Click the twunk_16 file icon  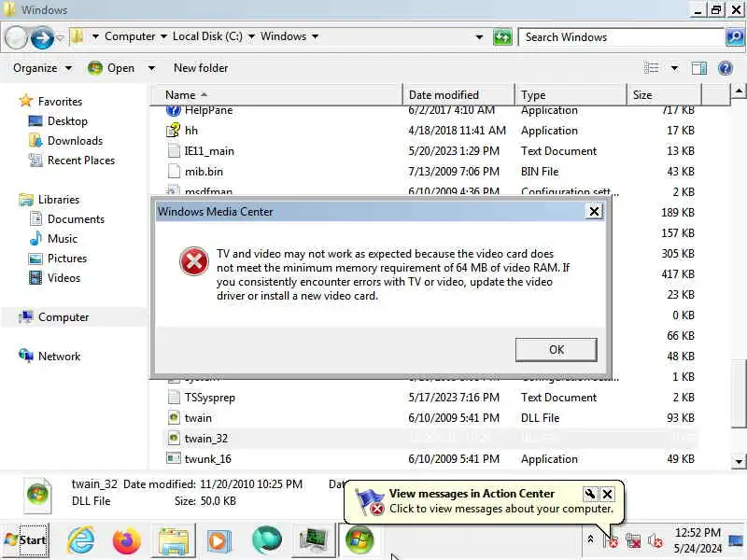click(173, 458)
